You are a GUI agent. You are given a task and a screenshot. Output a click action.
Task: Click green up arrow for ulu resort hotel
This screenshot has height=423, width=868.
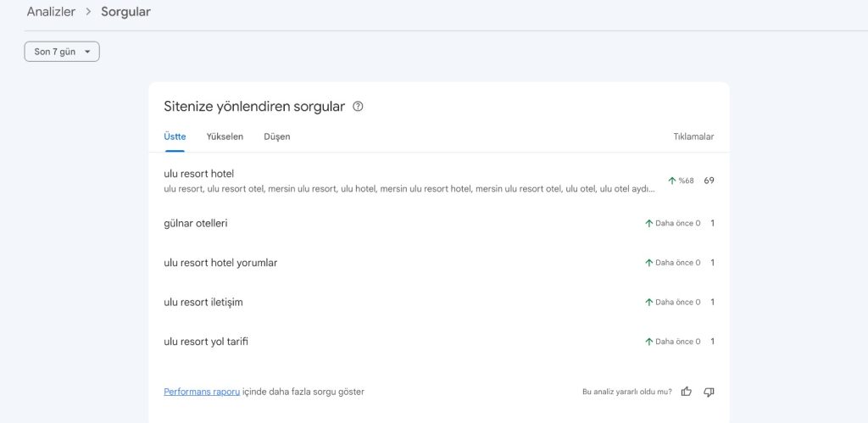tap(672, 181)
